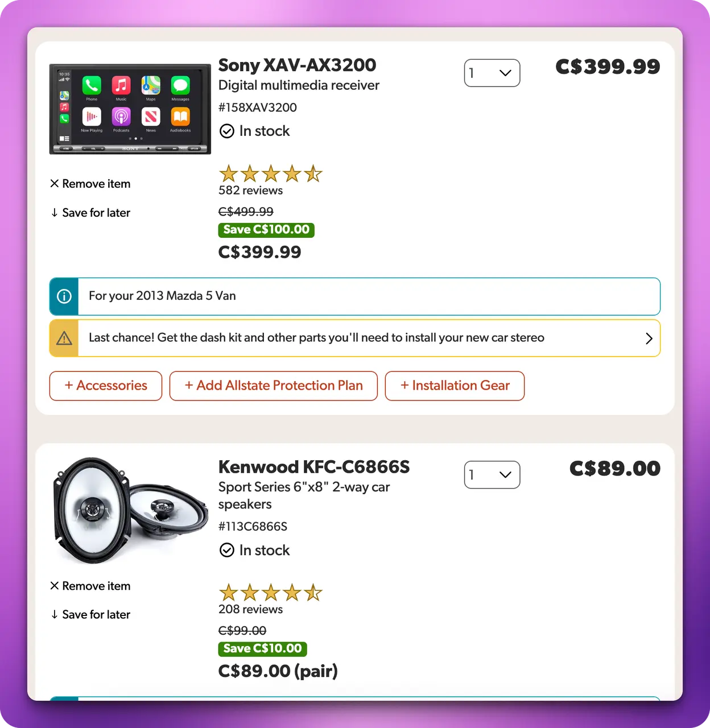Viewport: 710px width, 728px height.
Task: View the 208 reviews for the Kenwood speakers
Action: tap(250, 609)
